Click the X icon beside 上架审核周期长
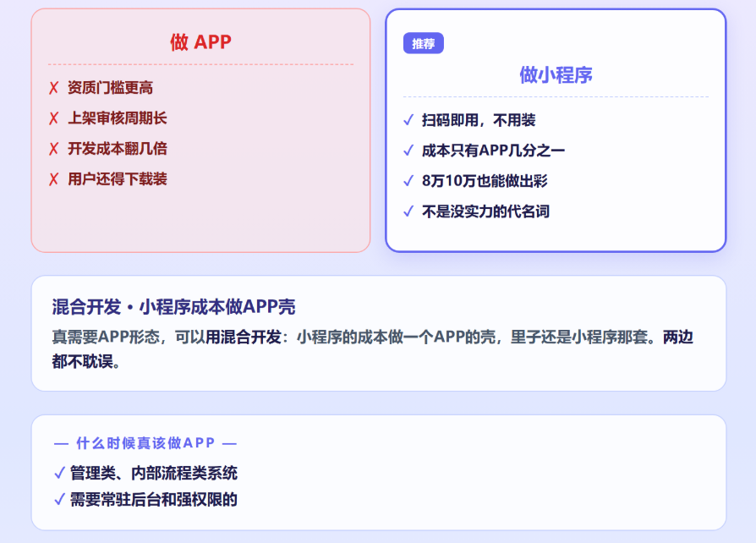Image resolution: width=756 pixels, height=543 pixels. [53, 118]
